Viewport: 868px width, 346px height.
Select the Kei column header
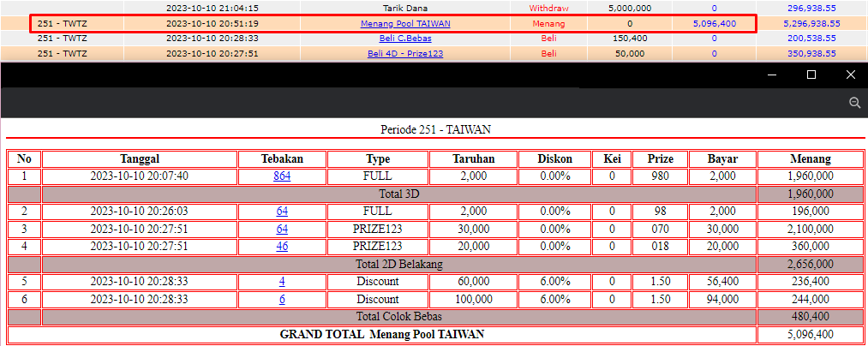point(612,159)
